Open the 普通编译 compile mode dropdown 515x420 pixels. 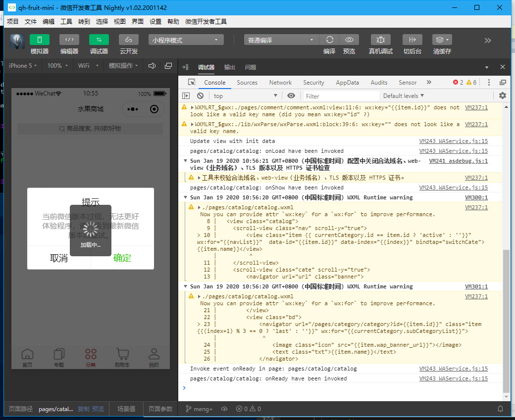[281, 40]
